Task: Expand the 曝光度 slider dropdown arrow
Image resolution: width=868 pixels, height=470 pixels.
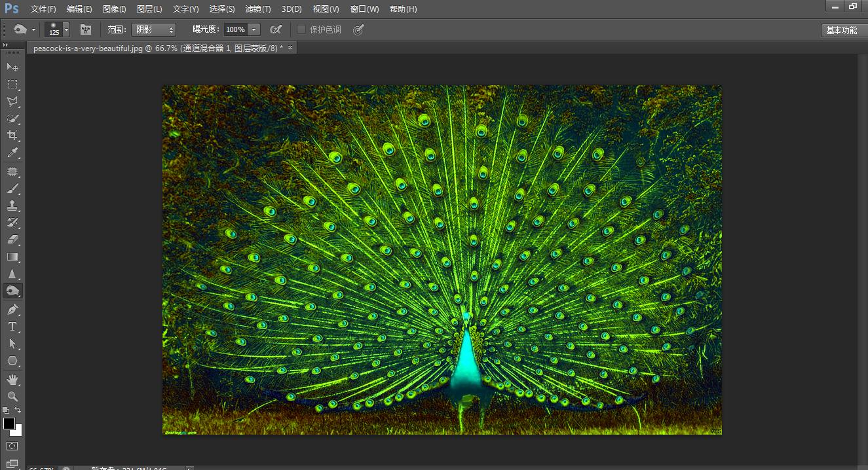Action: (254, 29)
